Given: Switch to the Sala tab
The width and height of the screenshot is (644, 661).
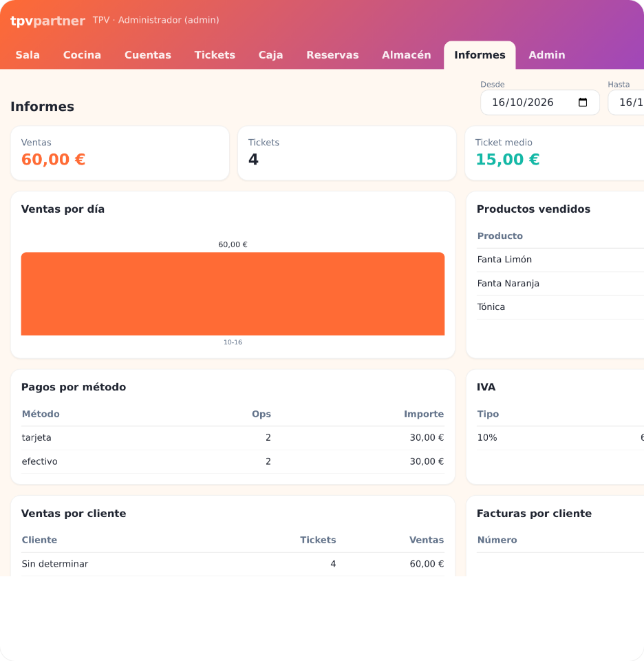Looking at the screenshot, I should point(28,55).
